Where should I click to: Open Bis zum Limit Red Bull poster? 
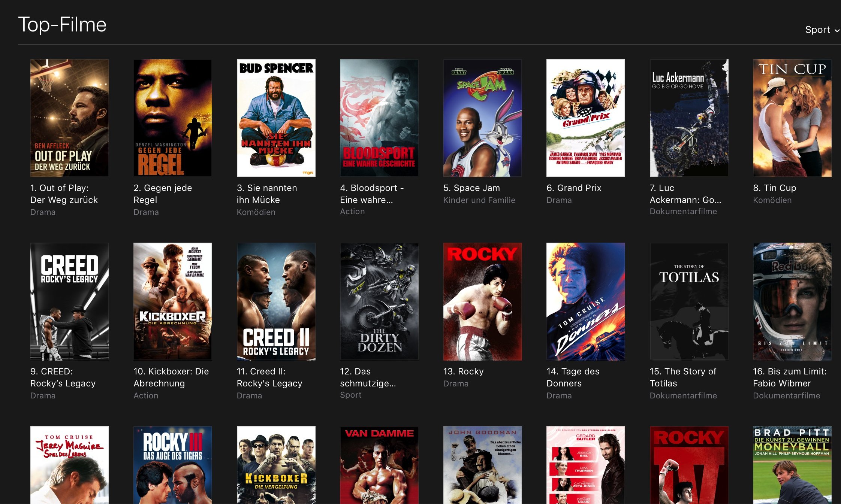click(x=792, y=301)
